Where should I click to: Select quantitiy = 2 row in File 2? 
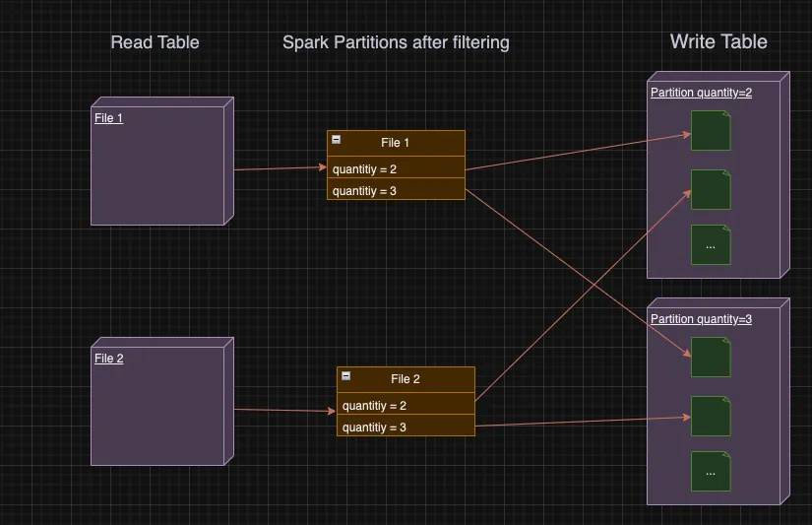click(406, 403)
